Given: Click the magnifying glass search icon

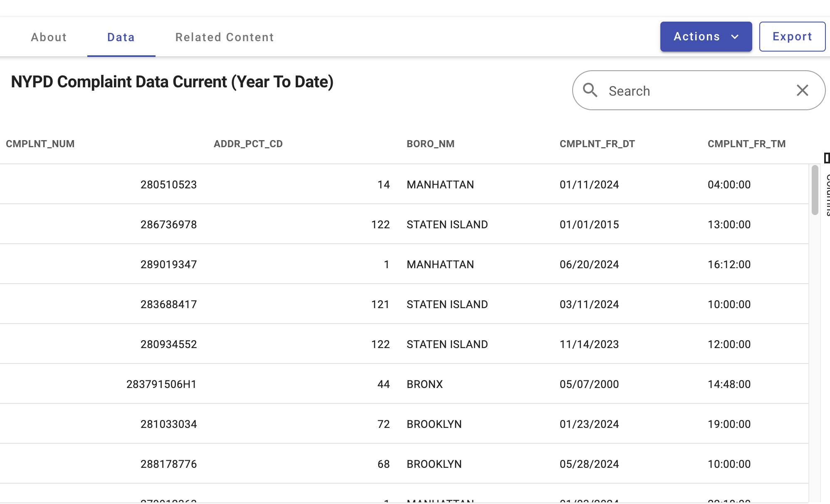Looking at the screenshot, I should click(x=590, y=90).
